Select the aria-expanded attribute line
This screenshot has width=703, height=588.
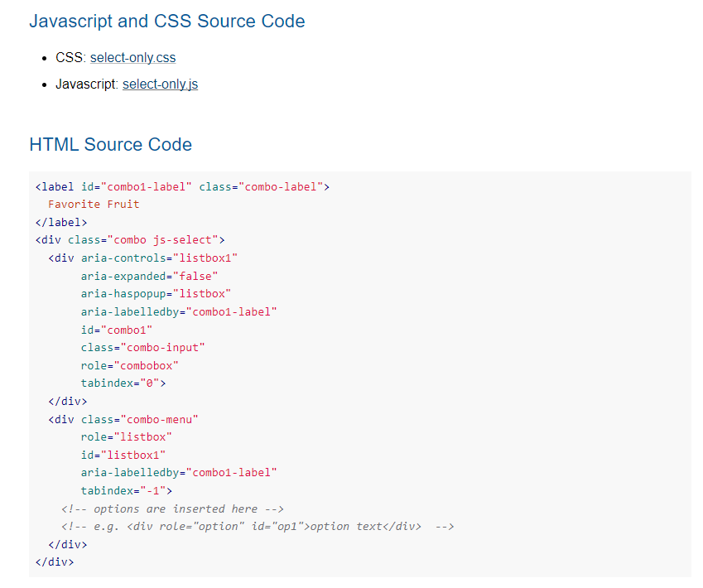click(x=137, y=276)
